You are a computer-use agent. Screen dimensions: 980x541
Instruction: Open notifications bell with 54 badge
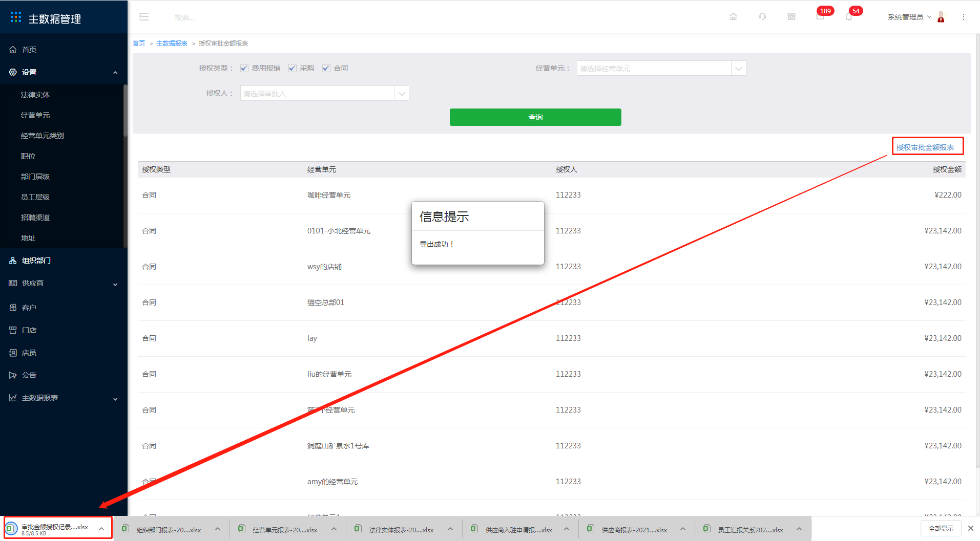tap(849, 15)
